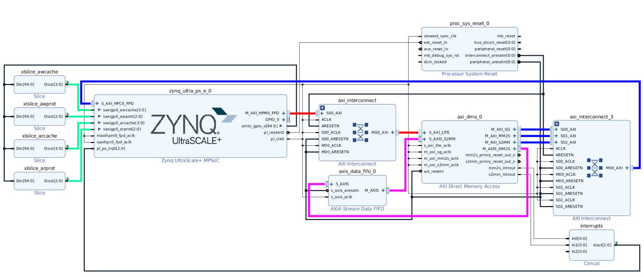Click the saxigp0_awcache[3:0] port arrow
The image size is (644, 277).
pyautogui.click(x=99, y=110)
